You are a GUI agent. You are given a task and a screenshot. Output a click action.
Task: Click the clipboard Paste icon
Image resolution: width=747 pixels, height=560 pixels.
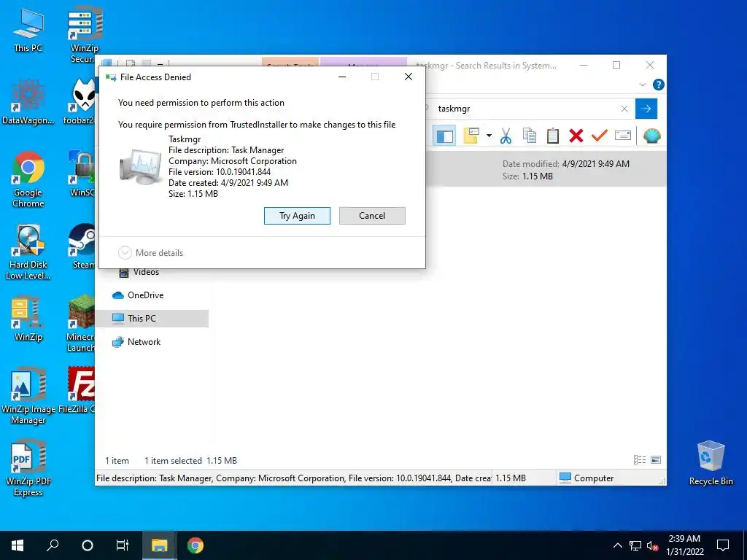coord(553,136)
